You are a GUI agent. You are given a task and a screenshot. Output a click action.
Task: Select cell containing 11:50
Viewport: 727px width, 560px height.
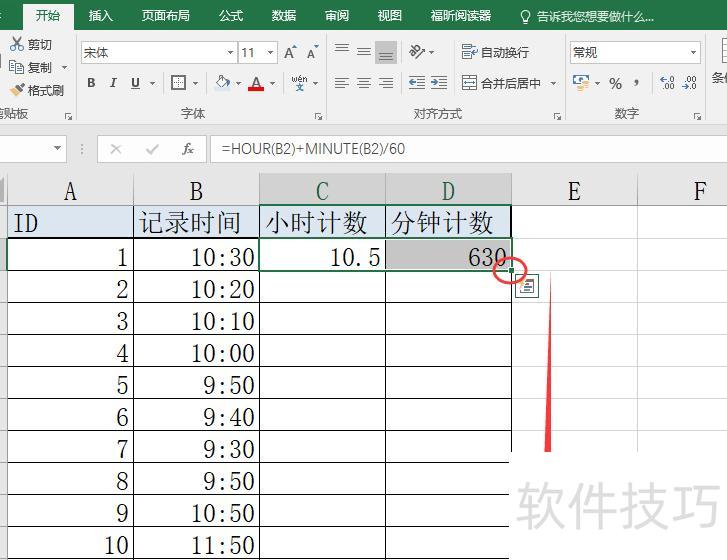(x=197, y=543)
